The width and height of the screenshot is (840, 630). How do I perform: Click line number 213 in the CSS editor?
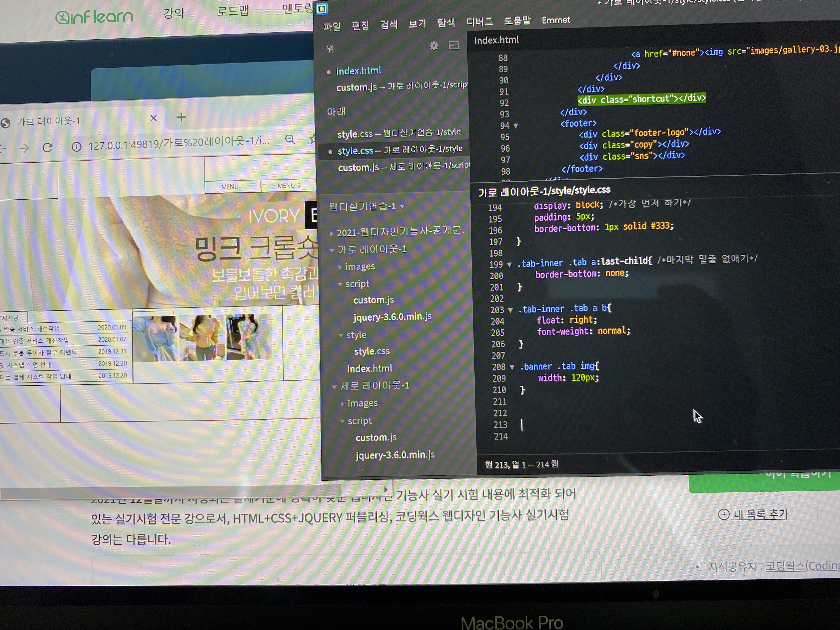pyautogui.click(x=500, y=425)
